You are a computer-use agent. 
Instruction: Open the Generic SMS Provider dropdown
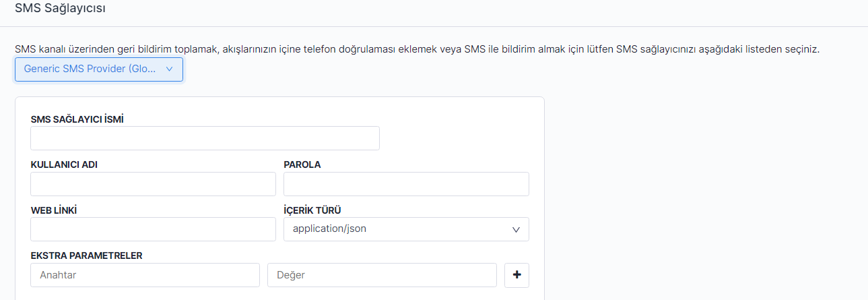98,69
